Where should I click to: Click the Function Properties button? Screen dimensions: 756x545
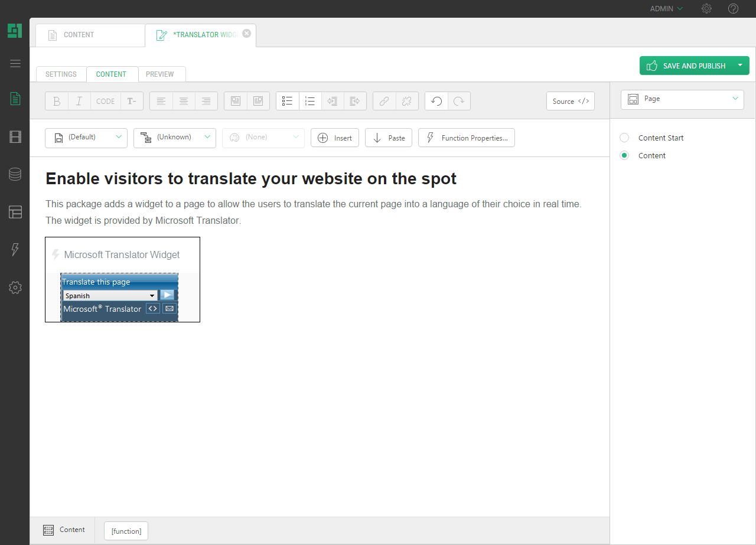[x=467, y=138]
